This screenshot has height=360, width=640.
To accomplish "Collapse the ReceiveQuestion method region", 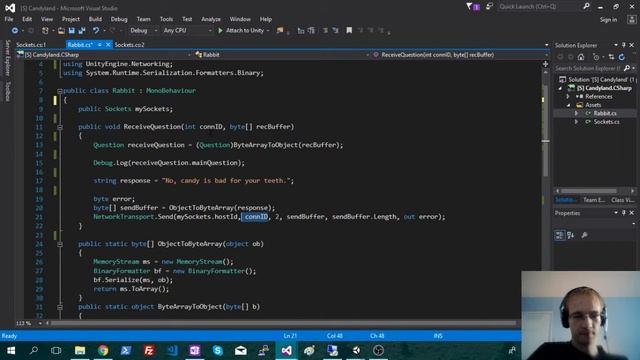I will [x=60, y=127].
